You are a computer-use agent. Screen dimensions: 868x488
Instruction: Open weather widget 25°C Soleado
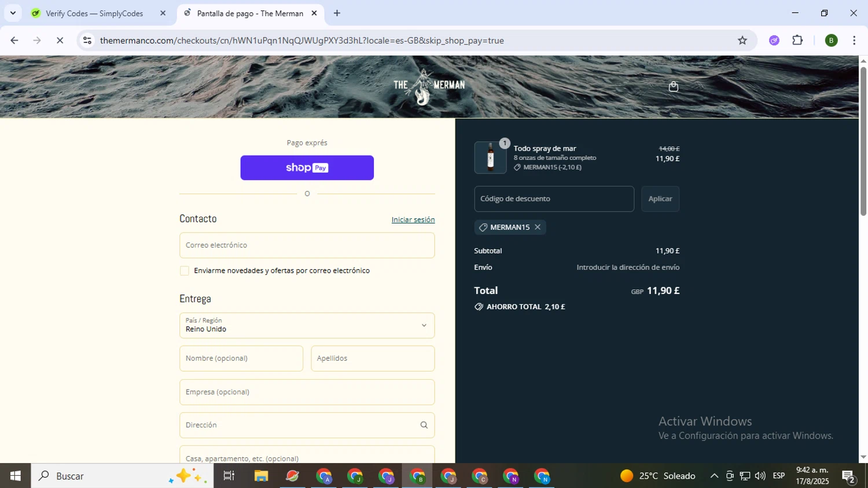[x=657, y=476]
